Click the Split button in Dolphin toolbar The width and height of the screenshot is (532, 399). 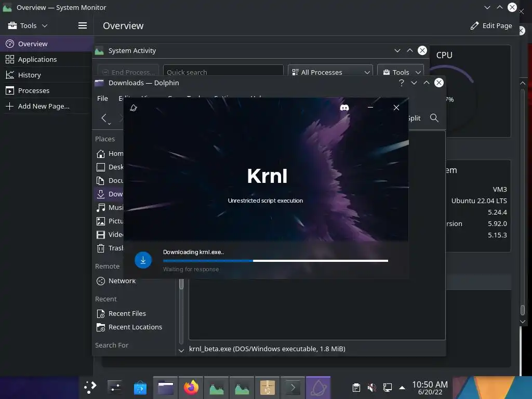tap(414, 118)
